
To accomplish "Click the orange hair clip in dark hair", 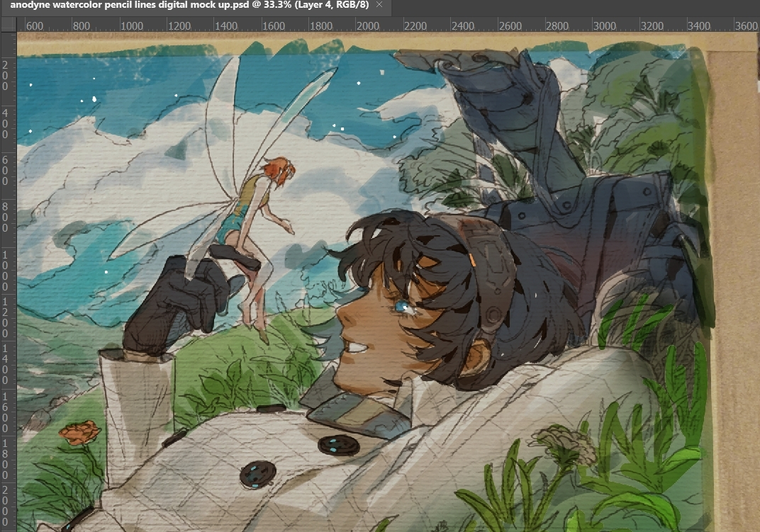I will click(472, 260).
